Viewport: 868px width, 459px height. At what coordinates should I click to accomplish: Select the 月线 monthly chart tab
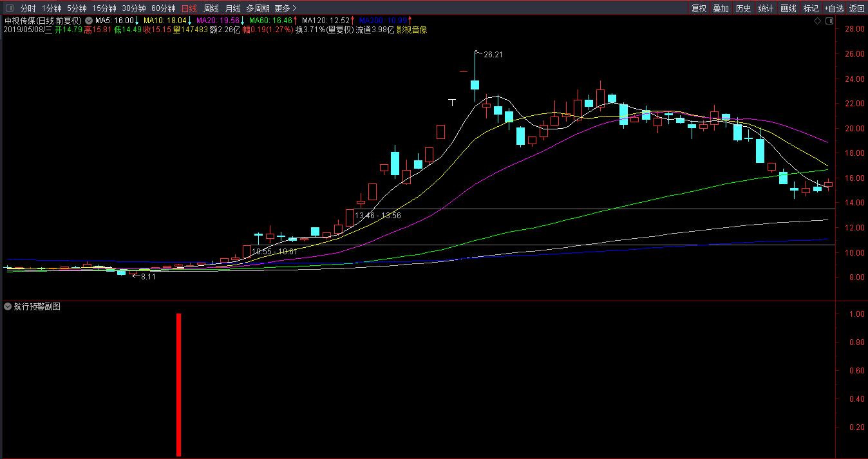(x=232, y=8)
